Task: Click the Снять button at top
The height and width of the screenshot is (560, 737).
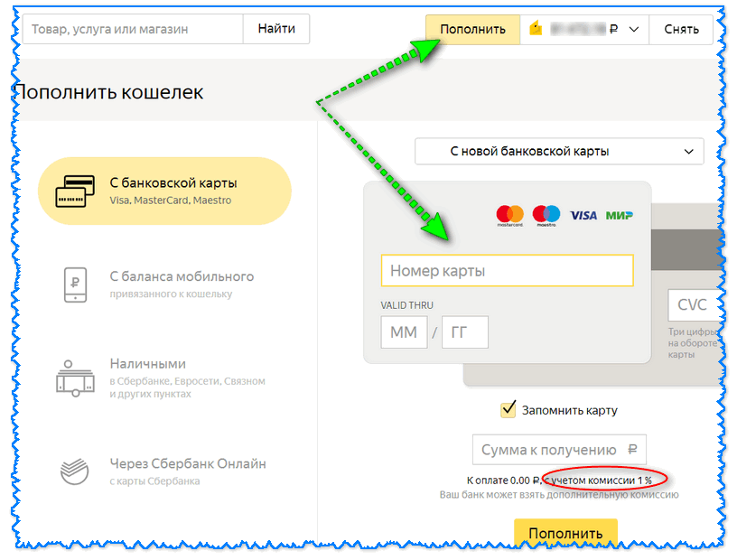Action: 681,29
